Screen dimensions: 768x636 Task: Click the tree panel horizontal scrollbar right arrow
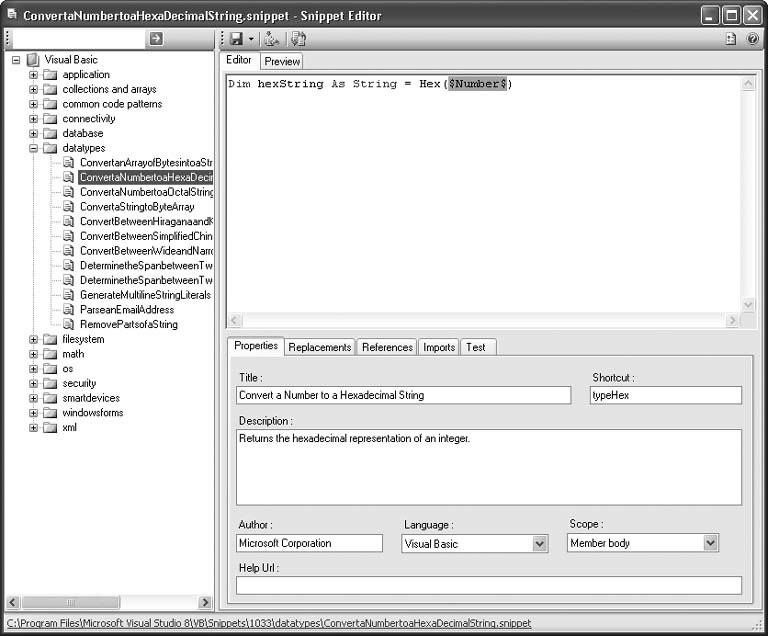tap(205, 602)
